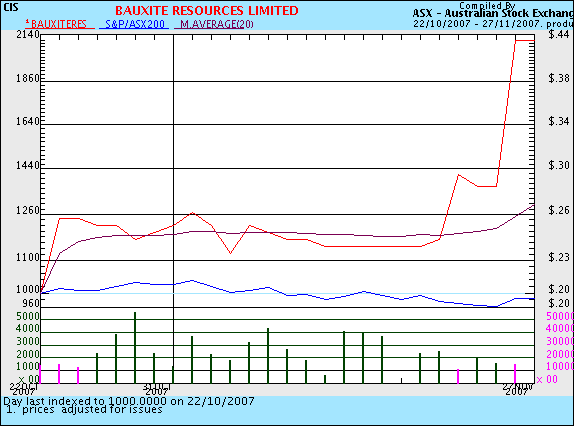The height and width of the screenshot is (426, 574).
Task: Click the green 3000 volume axis label
Action: (x=27, y=341)
